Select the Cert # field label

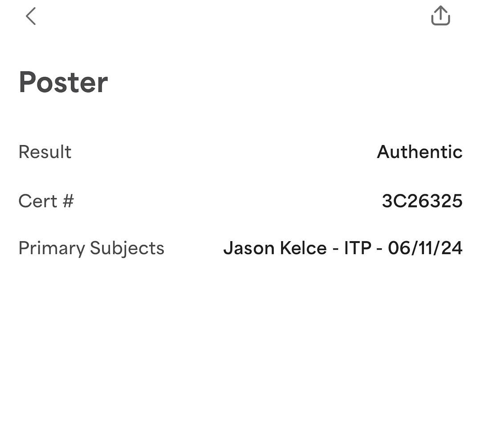tap(46, 201)
